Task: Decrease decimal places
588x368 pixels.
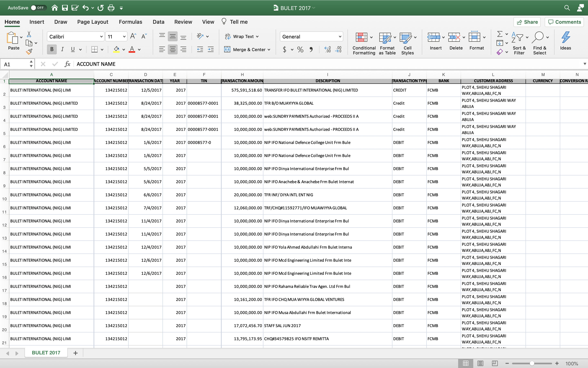Action: (338, 50)
